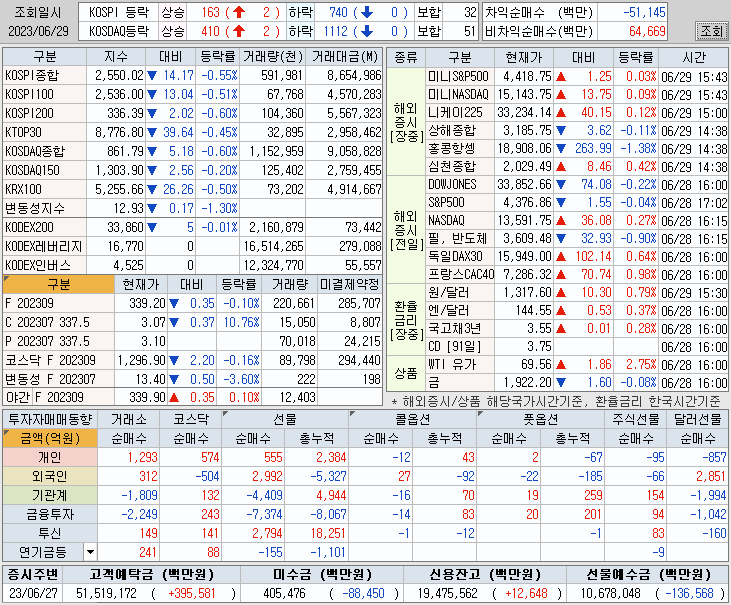Click the 외국인 investor row header
This screenshot has width=731, height=605.
click(x=50, y=476)
